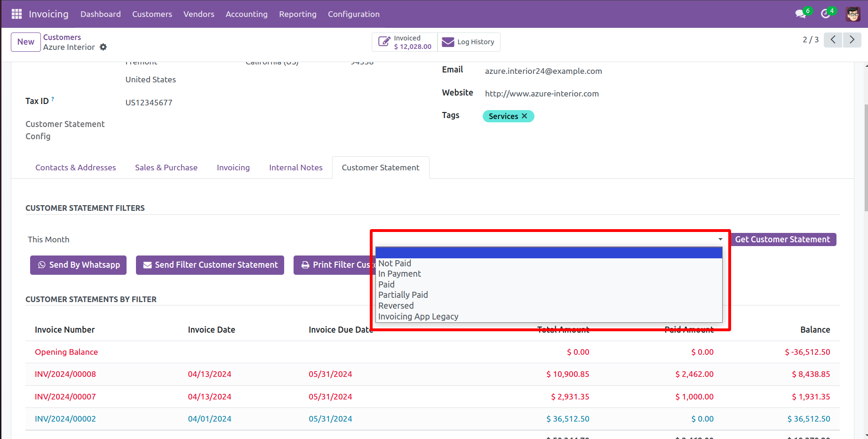
Task: Click the page vertical scrollbar
Action: (x=866, y=158)
